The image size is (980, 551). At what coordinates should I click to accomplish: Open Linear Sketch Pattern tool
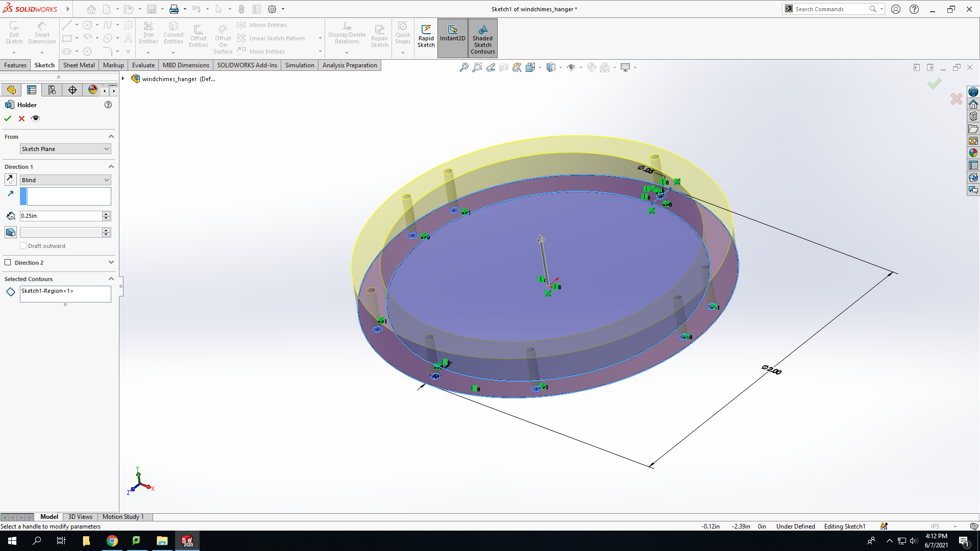coord(271,38)
